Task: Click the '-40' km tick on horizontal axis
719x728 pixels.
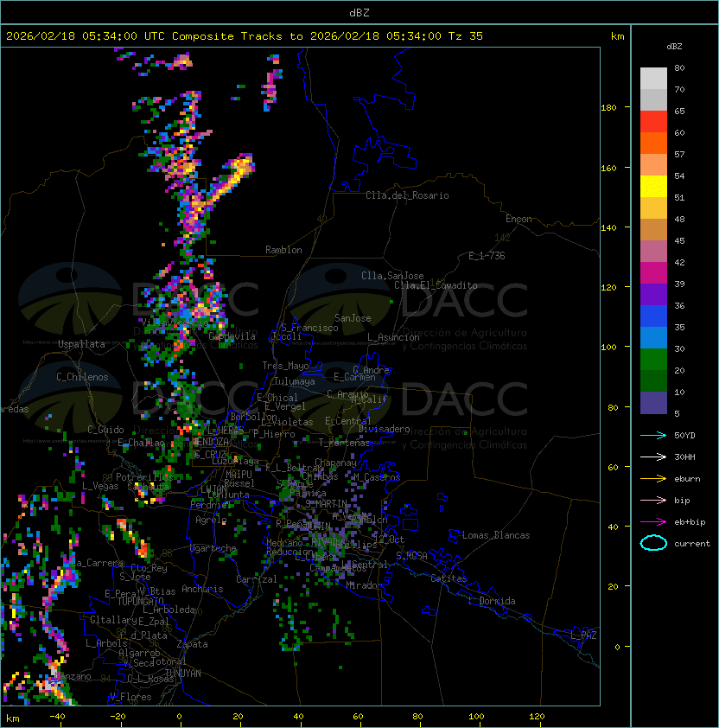Action: 57,717
